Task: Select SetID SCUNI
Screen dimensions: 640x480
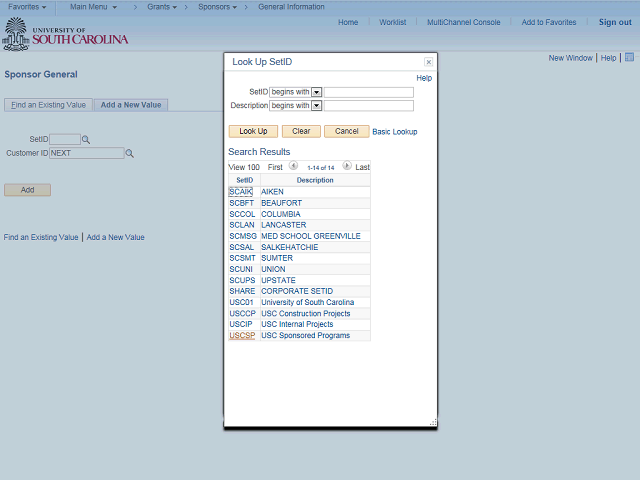Action: click(241, 269)
